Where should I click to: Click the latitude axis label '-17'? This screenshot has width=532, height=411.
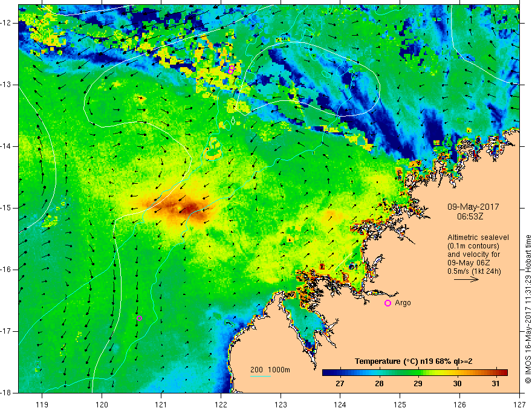coord(7,331)
